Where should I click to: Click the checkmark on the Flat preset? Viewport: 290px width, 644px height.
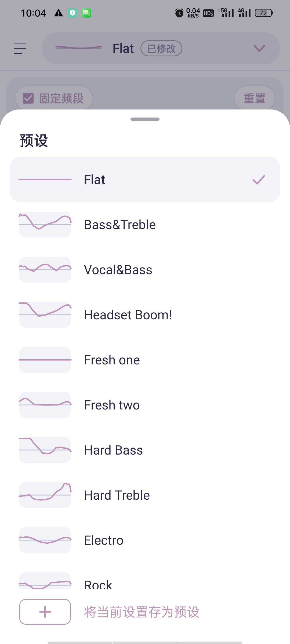[x=259, y=180]
